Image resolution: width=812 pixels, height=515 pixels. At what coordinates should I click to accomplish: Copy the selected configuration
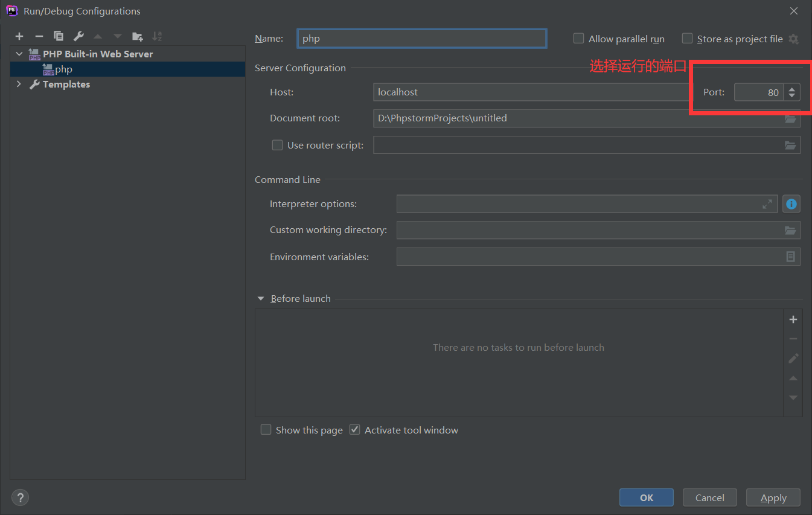click(x=59, y=36)
